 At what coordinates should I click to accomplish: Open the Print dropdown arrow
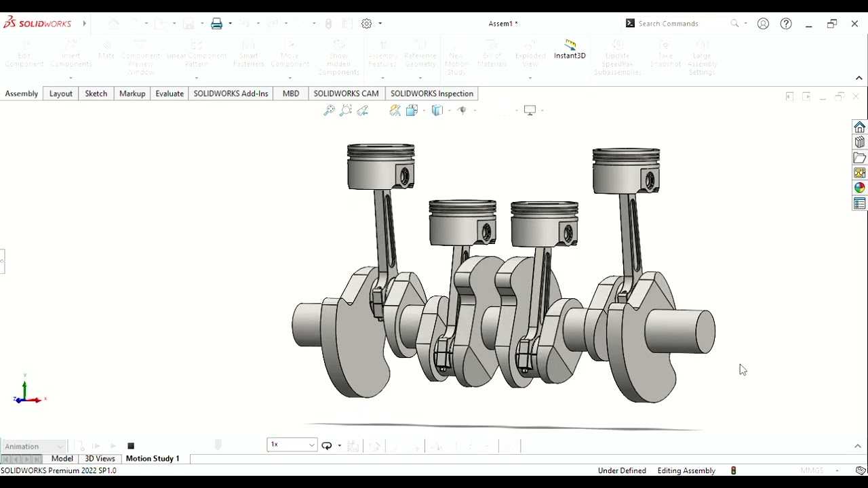click(x=230, y=24)
